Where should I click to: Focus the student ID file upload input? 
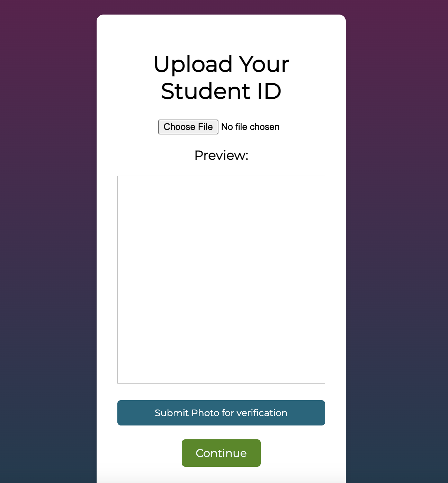[x=219, y=127]
